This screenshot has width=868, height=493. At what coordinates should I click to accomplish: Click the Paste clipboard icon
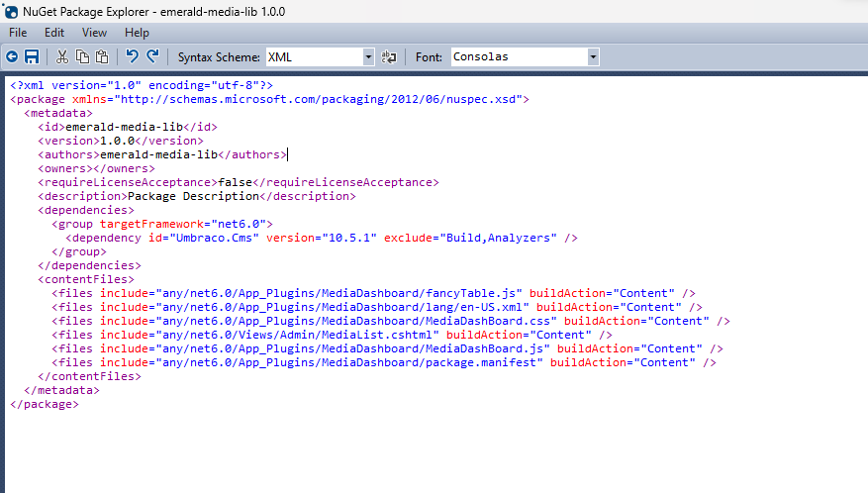point(102,56)
